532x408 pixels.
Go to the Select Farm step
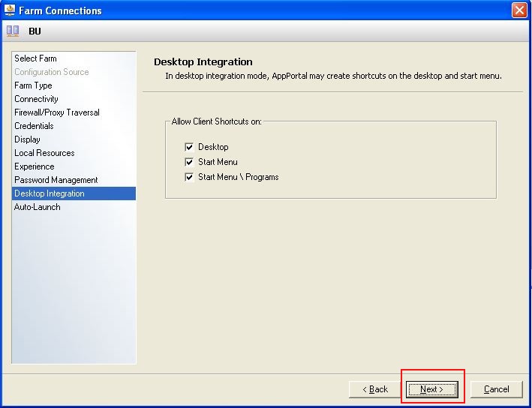tap(74, 58)
